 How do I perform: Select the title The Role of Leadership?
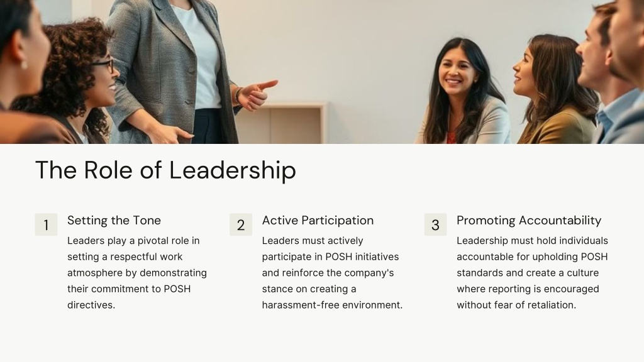pos(165,170)
